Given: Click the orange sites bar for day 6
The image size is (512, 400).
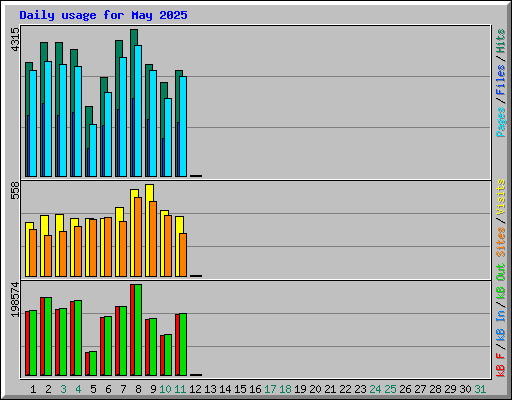Looking at the screenshot, I should pos(108,247).
